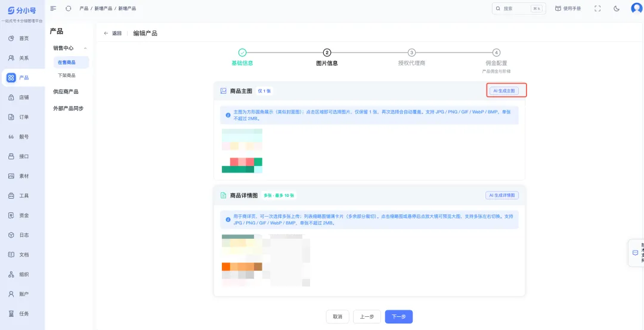This screenshot has height=330, width=644.
Task: Select 在售商品 in the submenu
Action: [x=70, y=63]
